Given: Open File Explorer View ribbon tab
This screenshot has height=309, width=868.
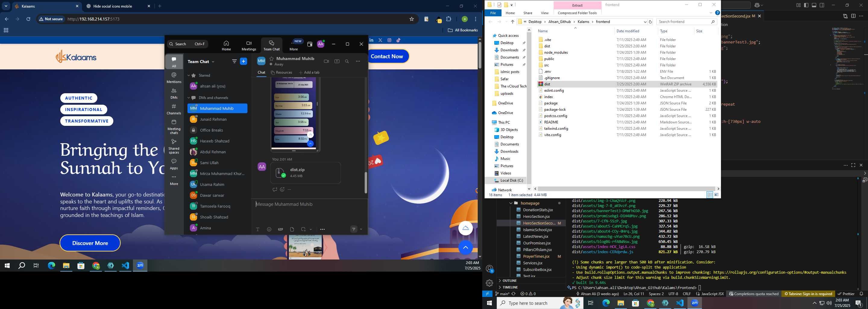Looking at the screenshot, I should (545, 13).
